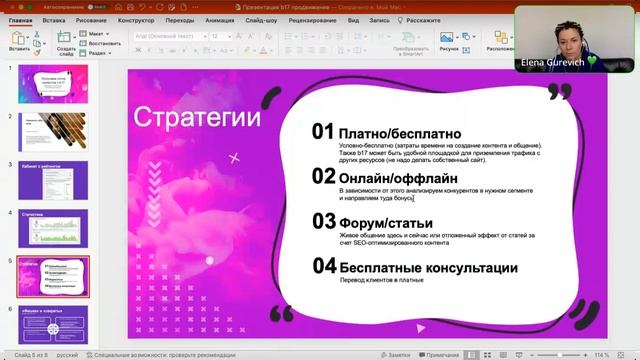Click the font color icon

tap(264, 51)
